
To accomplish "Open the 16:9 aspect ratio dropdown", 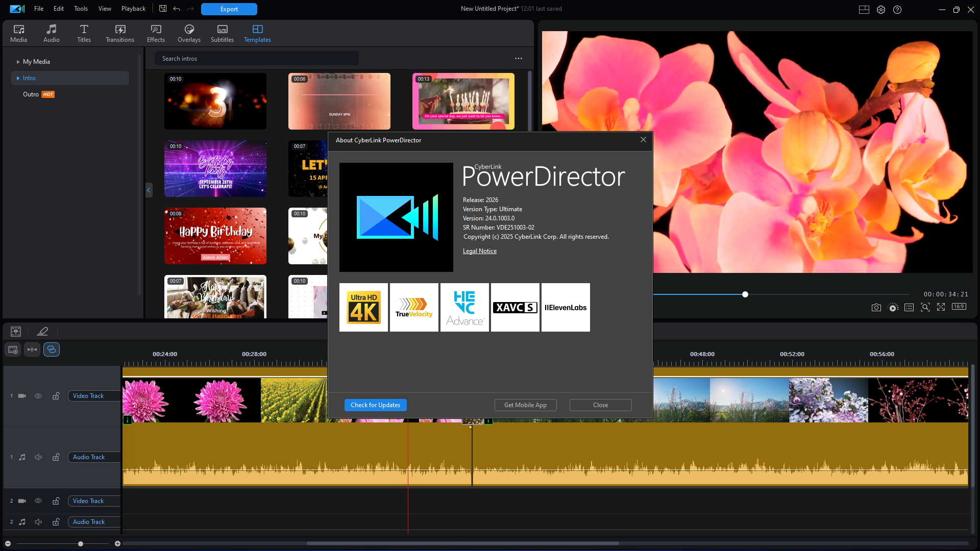I will (x=959, y=307).
